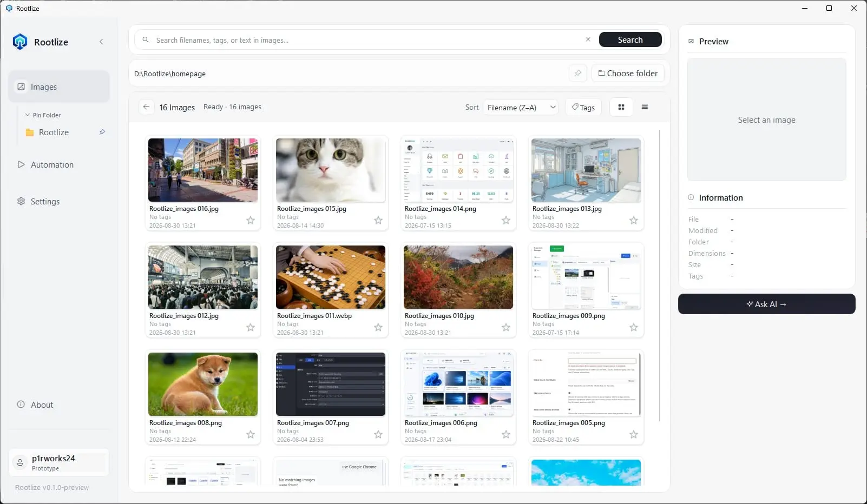867x504 pixels.
Task: Click the D:\Rootlize\homepage path text
Action: coord(170,74)
